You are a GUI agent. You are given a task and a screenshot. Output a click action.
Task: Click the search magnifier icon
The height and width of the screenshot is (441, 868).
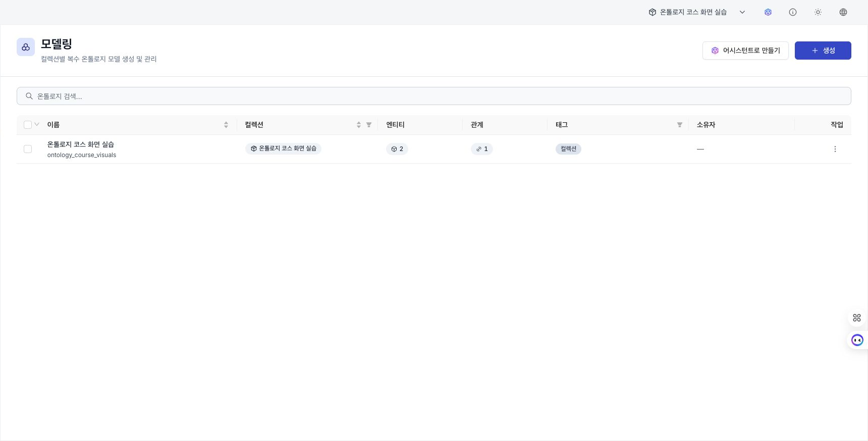[29, 96]
